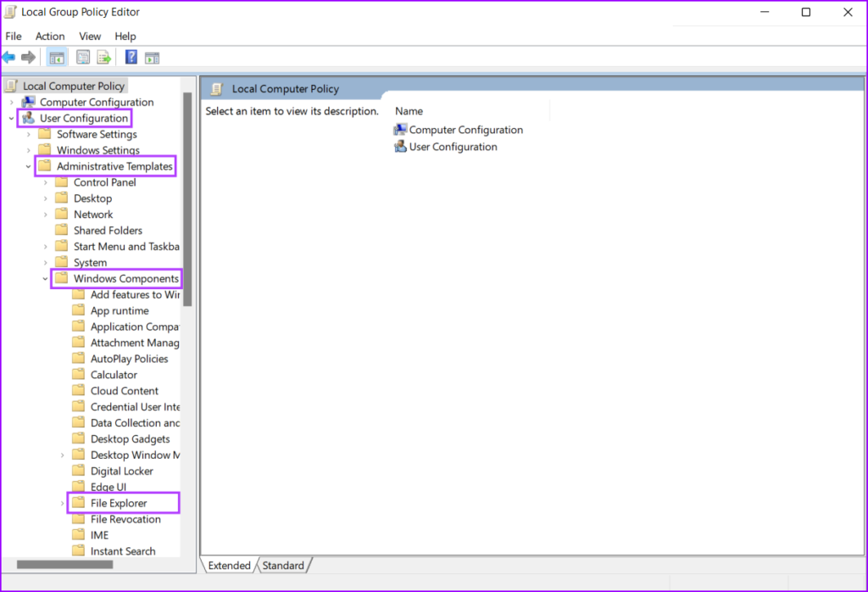Image resolution: width=868 pixels, height=592 pixels.
Task: Expand the Start Menu and Taskbar node
Action: click(x=46, y=247)
